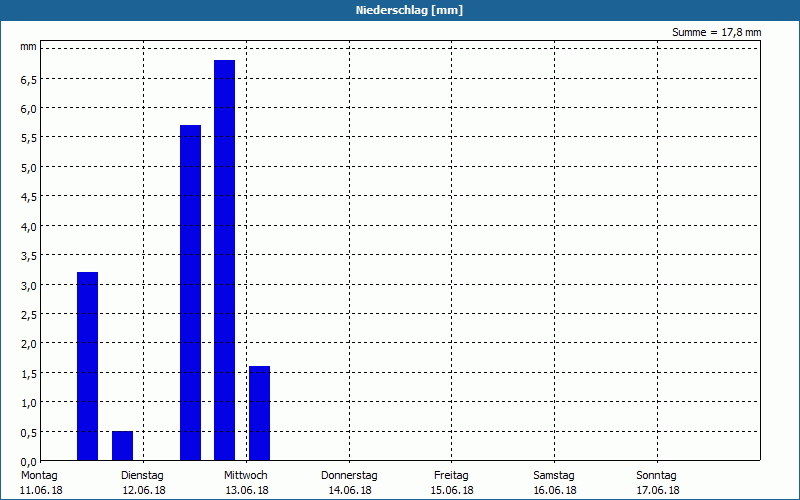This screenshot has height=500, width=800.
Task: Click the 0,0 y-axis value
Action: 29,462
